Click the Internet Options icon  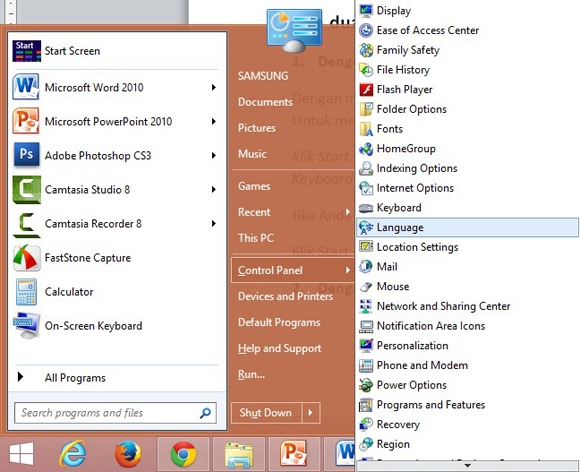(366, 188)
